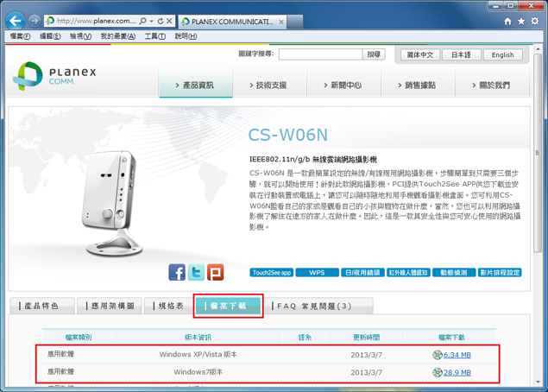Maximize the browser window

pos(511,5)
